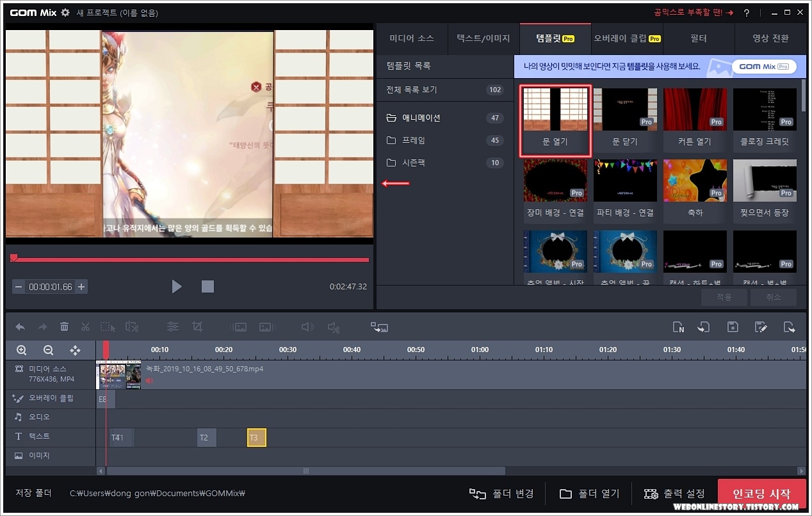Switch to the 미디어 소스 tab
The width and height of the screenshot is (812, 516).
(412, 38)
